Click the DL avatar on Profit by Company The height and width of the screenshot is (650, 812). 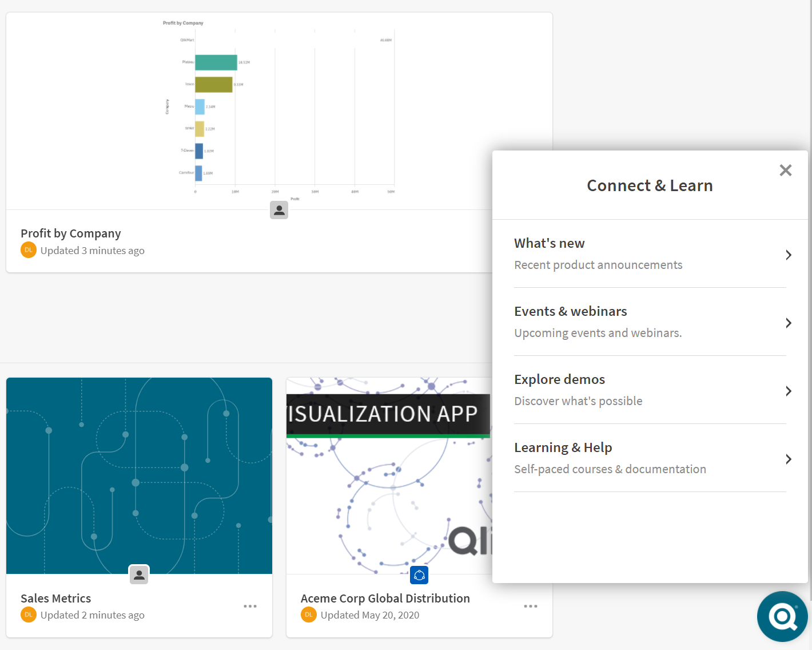28,250
